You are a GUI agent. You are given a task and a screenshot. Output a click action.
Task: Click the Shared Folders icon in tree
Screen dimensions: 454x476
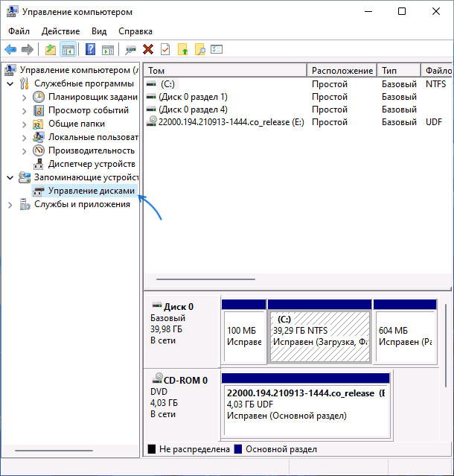38,124
